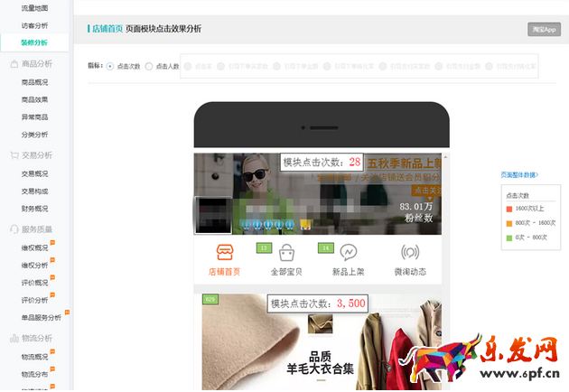This screenshot has height=392, width=569.
Task: Open 评价概况 in the sidebar
Action: [x=34, y=283]
